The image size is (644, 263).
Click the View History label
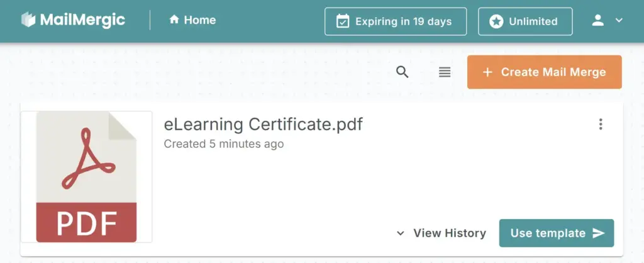tap(450, 233)
